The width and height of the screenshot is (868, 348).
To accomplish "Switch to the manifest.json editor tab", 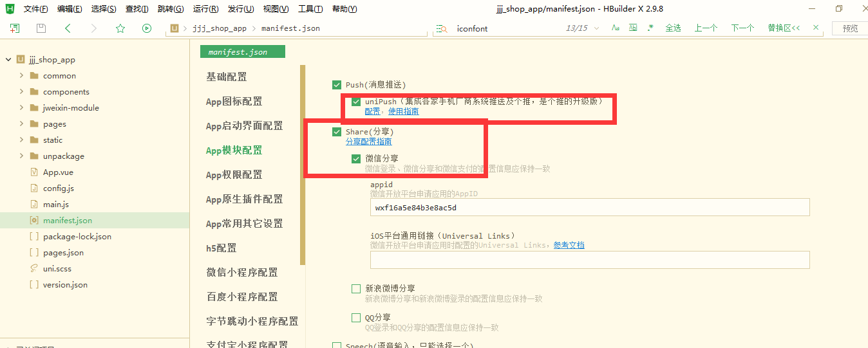I will point(242,52).
